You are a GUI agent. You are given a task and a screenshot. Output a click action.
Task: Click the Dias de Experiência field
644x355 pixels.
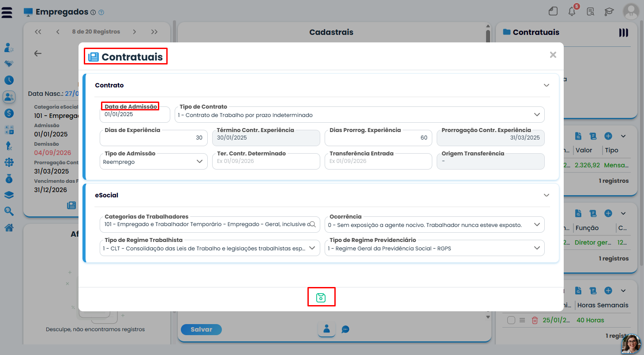[154, 138]
